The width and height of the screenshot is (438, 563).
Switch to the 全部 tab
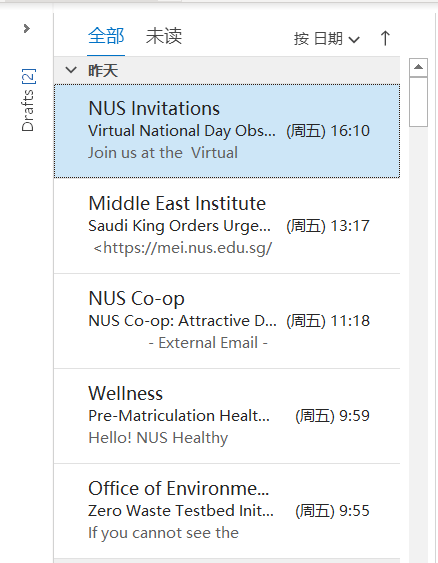pyautogui.click(x=106, y=36)
